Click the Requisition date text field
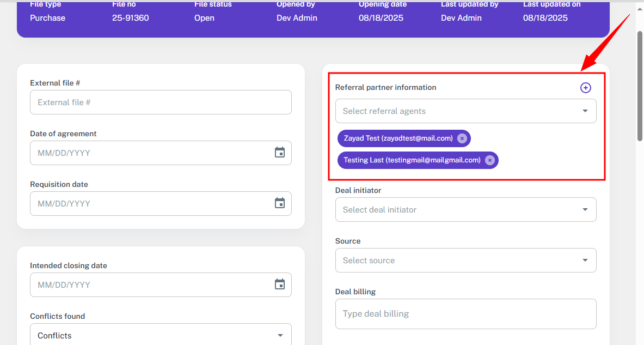644x345 pixels. pyautogui.click(x=147, y=204)
